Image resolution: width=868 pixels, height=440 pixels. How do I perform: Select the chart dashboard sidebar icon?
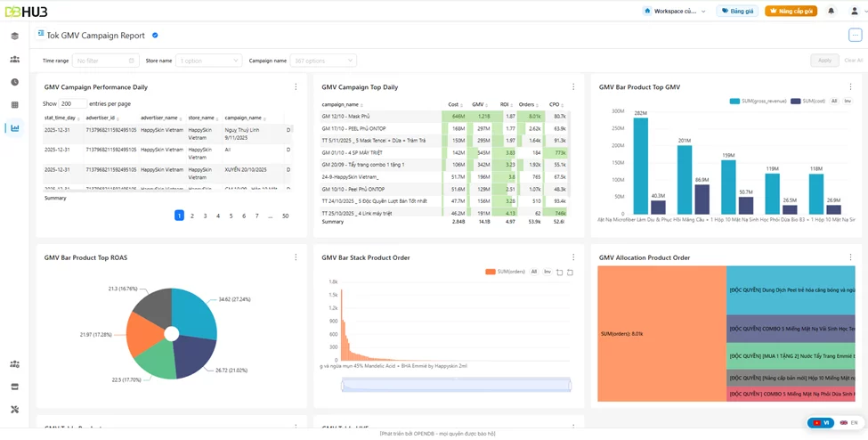(x=15, y=128)
